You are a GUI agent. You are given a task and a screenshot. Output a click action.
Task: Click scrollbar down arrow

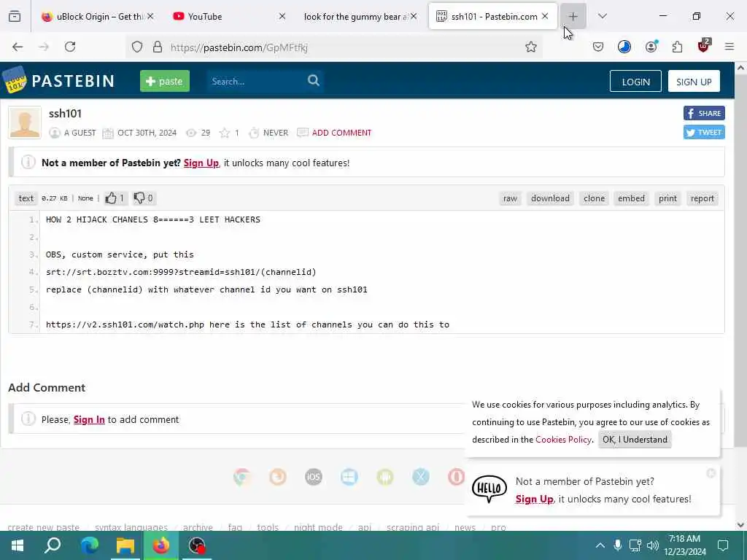[740, 525]
